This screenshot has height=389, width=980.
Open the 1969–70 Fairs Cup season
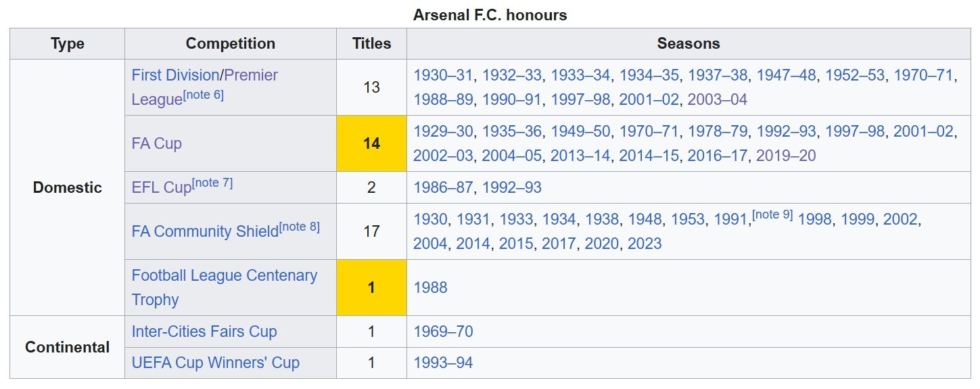(x=443, y=331)
